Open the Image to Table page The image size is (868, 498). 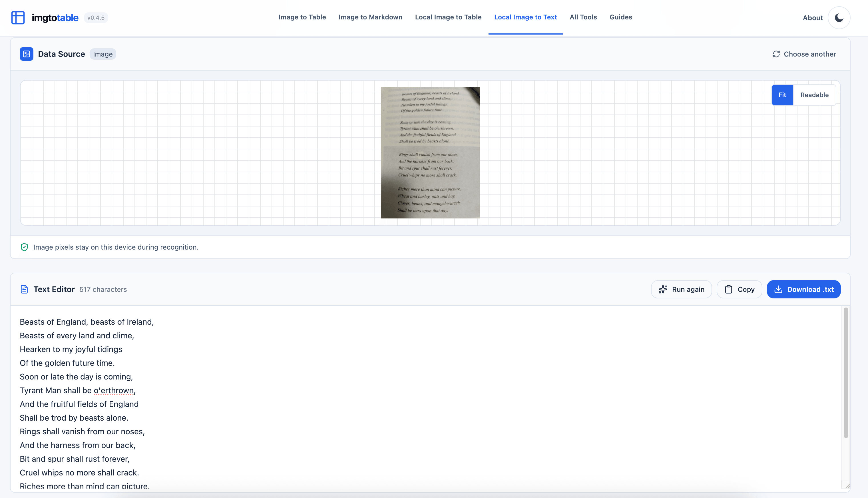point(302,17)
